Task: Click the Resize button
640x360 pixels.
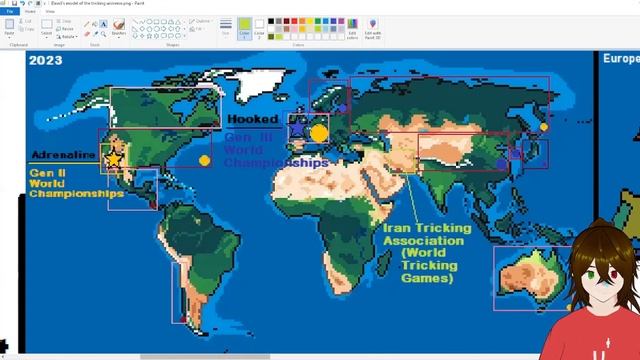Action: (x=65, y=29)
